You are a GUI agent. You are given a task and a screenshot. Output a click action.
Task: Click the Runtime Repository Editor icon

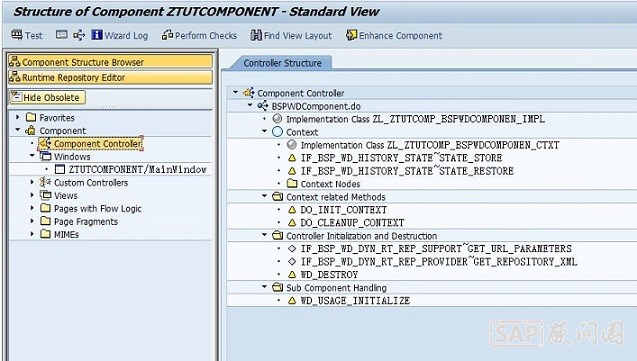tap(15, 77)
